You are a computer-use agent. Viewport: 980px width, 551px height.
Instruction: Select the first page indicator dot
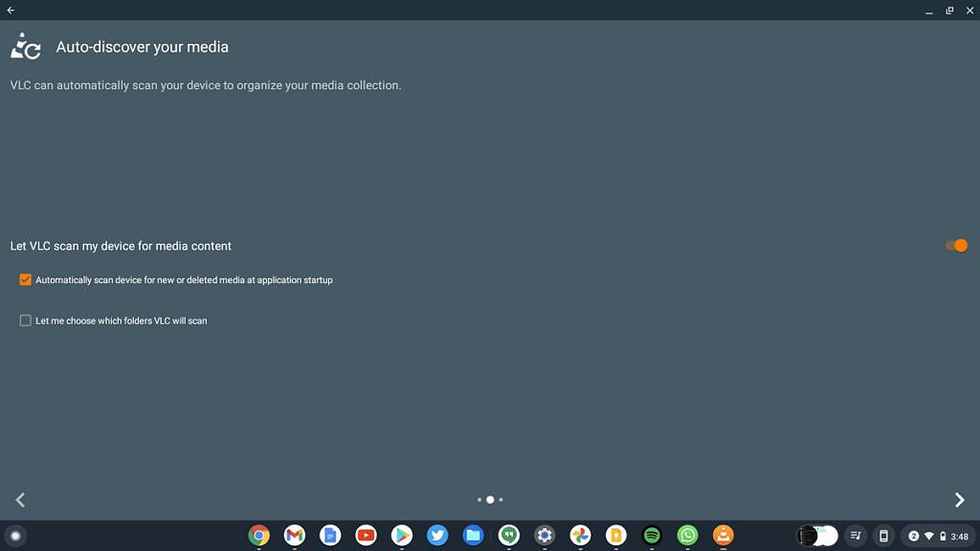479,499
